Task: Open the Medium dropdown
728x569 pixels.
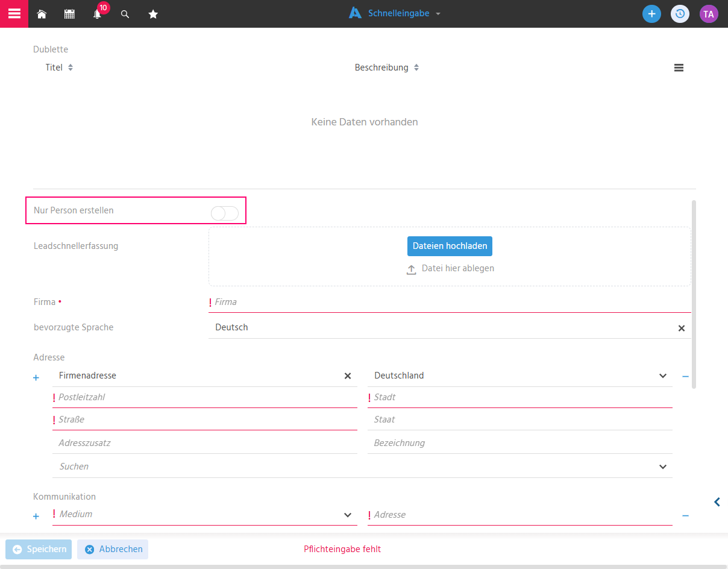Action: click(205, 514)
